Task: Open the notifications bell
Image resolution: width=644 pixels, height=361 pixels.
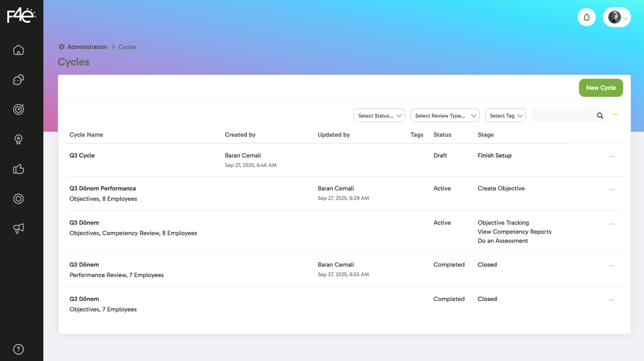Action: (x=586, y=17)
